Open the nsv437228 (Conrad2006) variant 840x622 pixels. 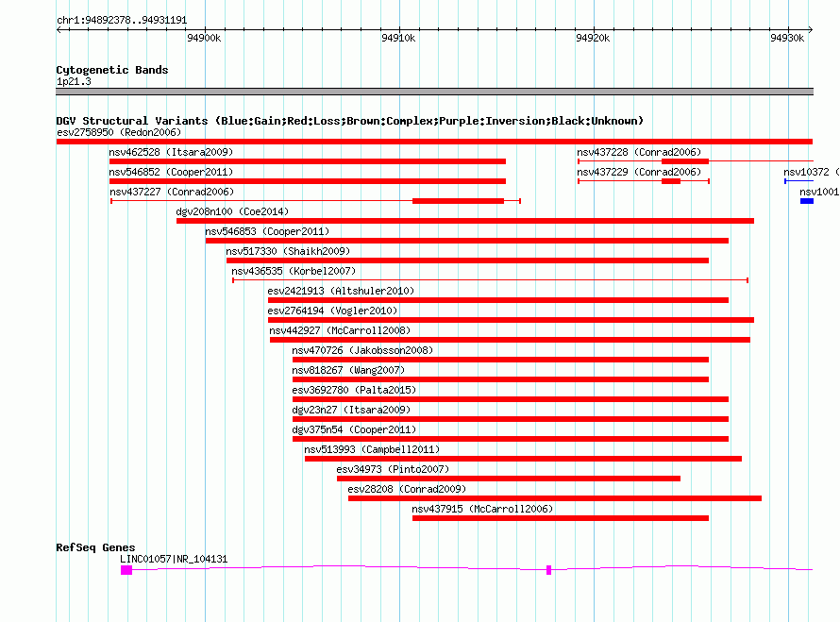coord(695,161)
